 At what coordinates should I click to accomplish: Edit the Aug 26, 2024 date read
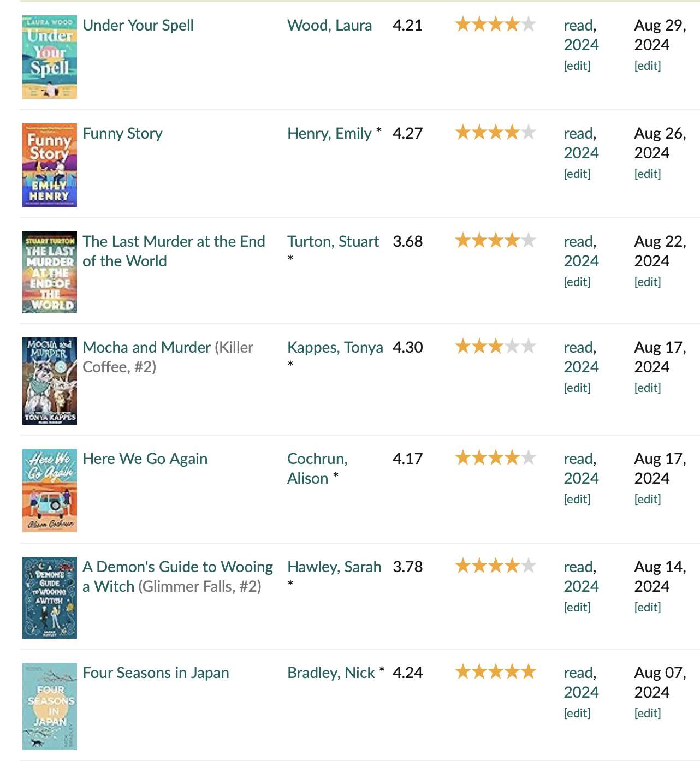648,174
